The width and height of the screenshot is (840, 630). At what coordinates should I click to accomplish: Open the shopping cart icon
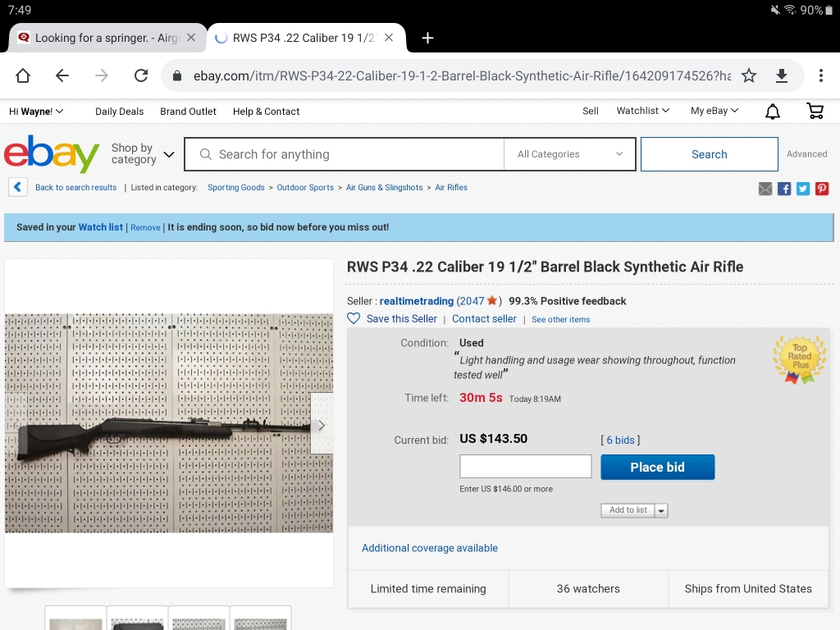pyautogui.click(x=815, y=111)
